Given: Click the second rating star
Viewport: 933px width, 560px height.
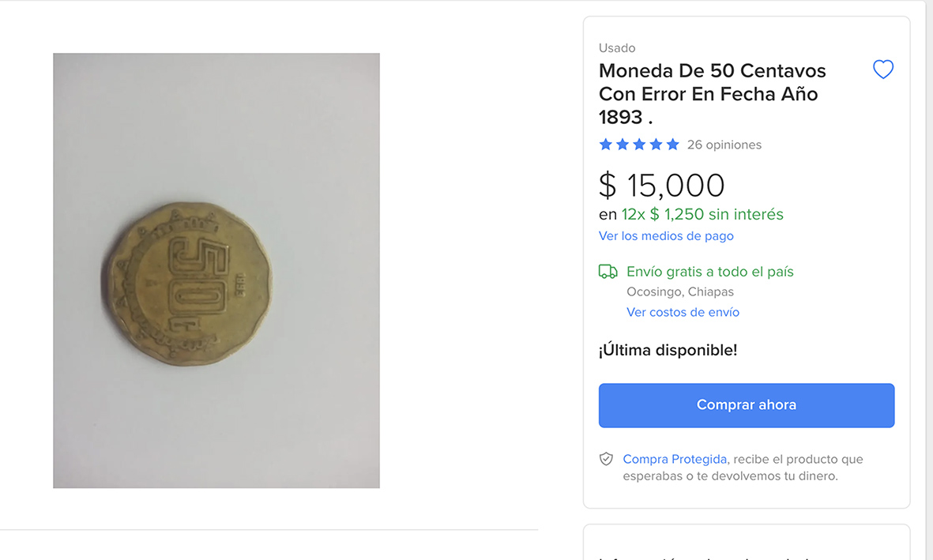Looking at the screenshot, I should click(623, 145).
